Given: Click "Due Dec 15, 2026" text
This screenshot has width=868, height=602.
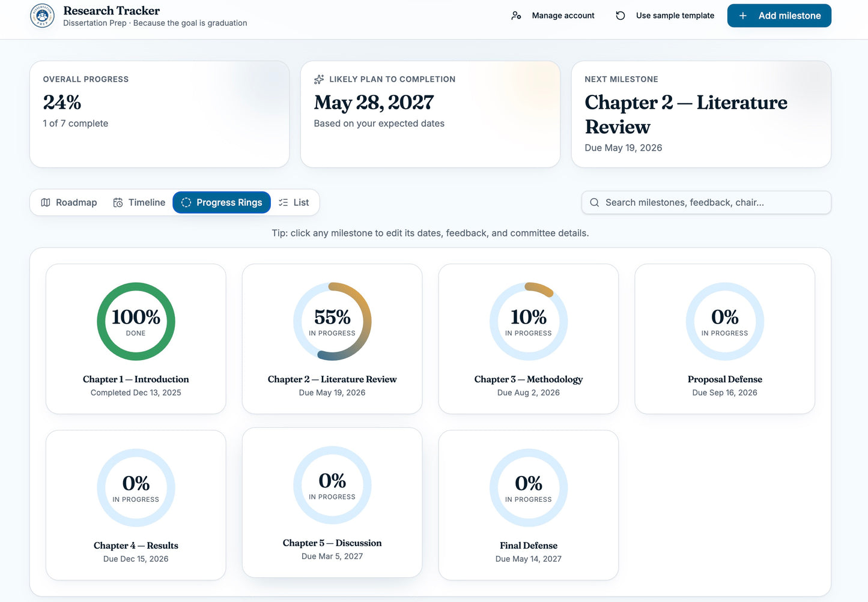Looking at the screenshot, I should pyautogui.click(x=136, y=559).
